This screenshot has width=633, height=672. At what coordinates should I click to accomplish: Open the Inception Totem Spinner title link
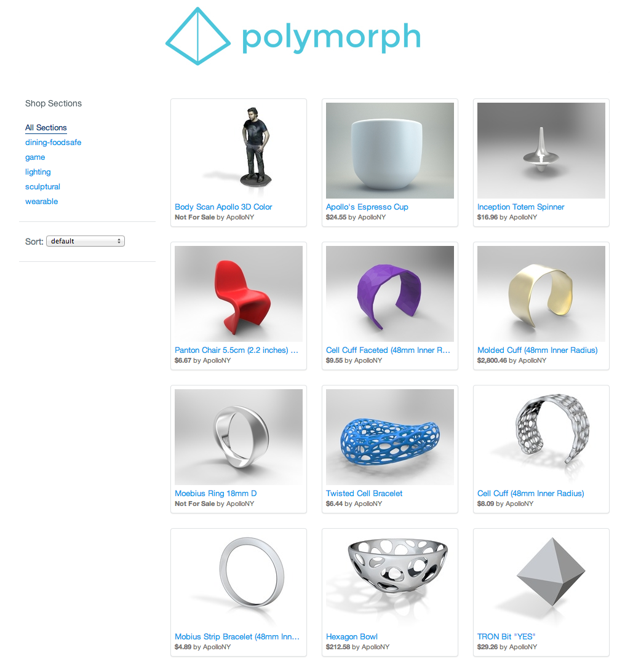[x=520, y=207]
